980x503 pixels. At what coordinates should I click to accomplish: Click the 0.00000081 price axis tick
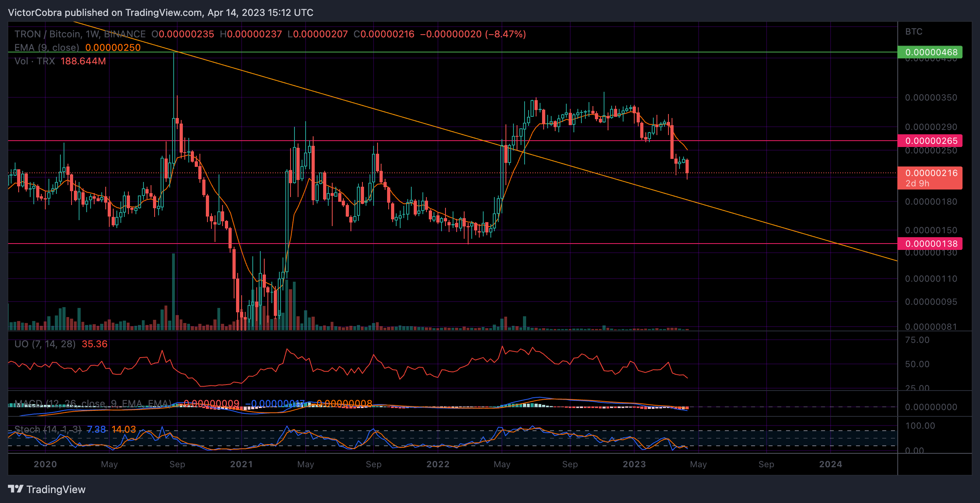coord(931,327)
